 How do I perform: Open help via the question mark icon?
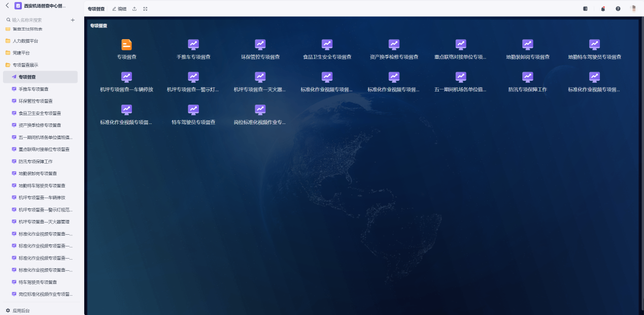point(618,9)
